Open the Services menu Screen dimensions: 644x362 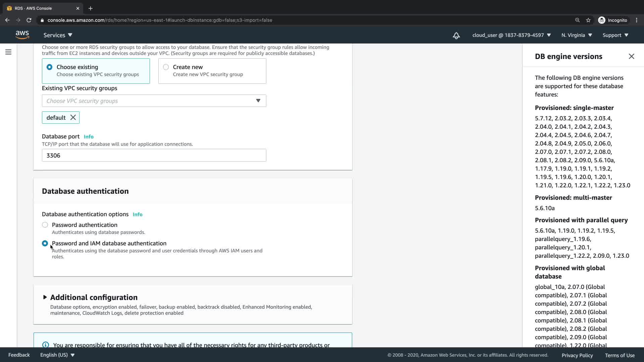coord(58,35)
